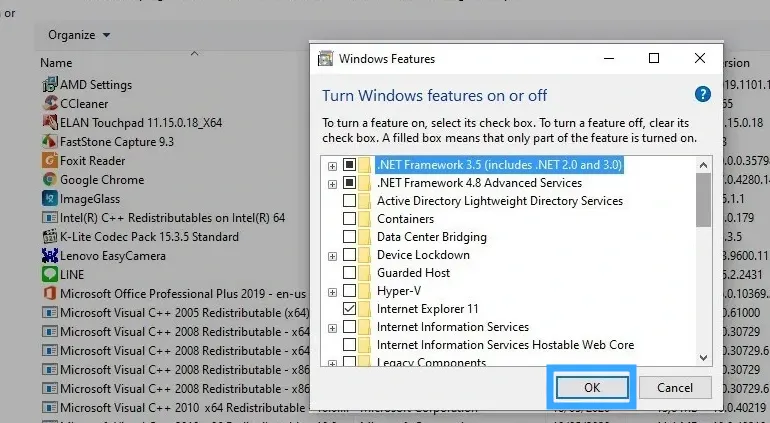Click the K-Lite Codec Pack icon
The height and width of the screenshot is (423, 770).
click(x=50, y=237)
